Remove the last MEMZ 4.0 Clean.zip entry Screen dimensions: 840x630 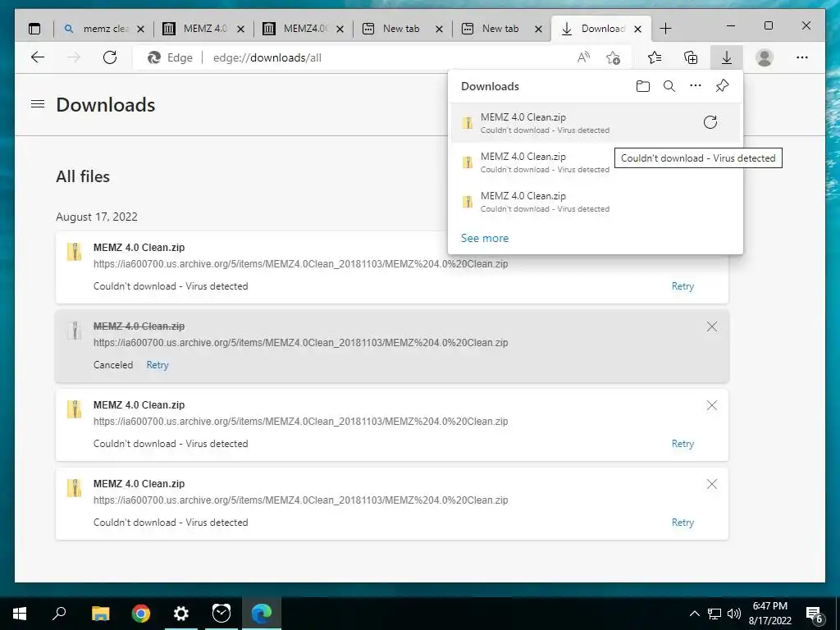click(712, 484)
